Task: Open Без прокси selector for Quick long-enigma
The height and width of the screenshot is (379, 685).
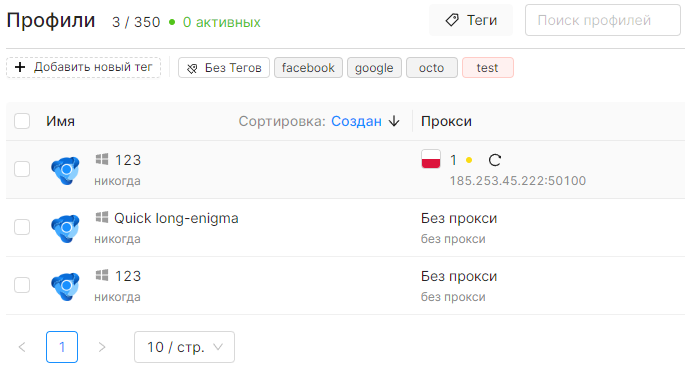Action: 459,218
